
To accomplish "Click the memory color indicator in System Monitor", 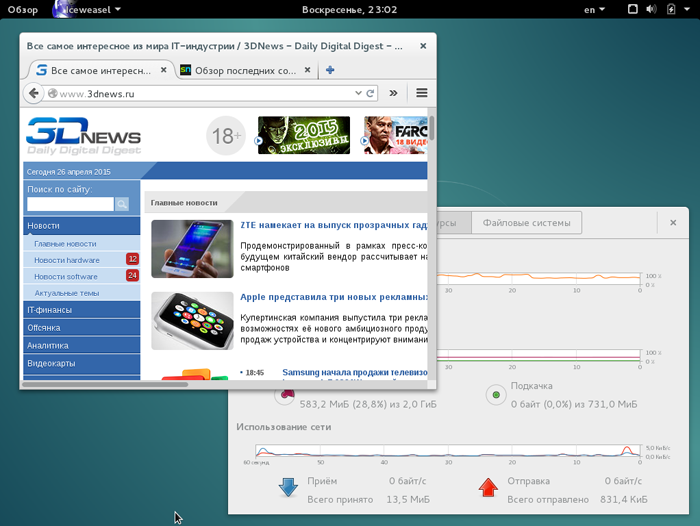I will tap(284, 395).
